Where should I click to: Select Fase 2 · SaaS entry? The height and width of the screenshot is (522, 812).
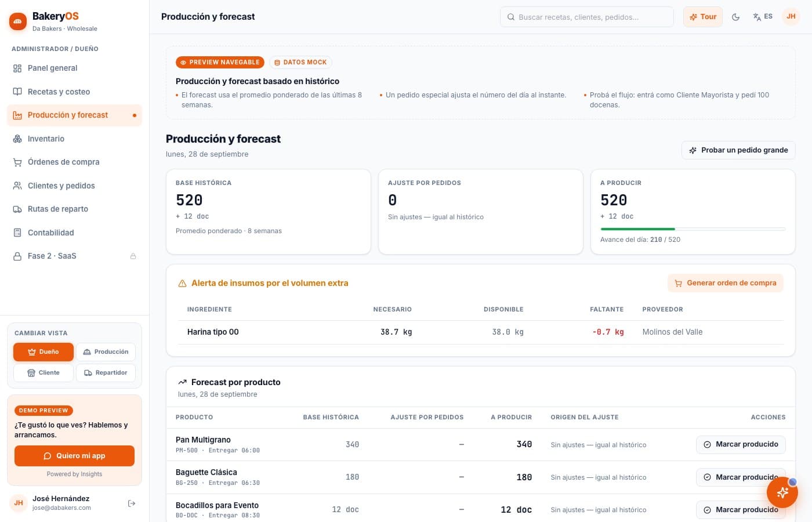(74, 256)
